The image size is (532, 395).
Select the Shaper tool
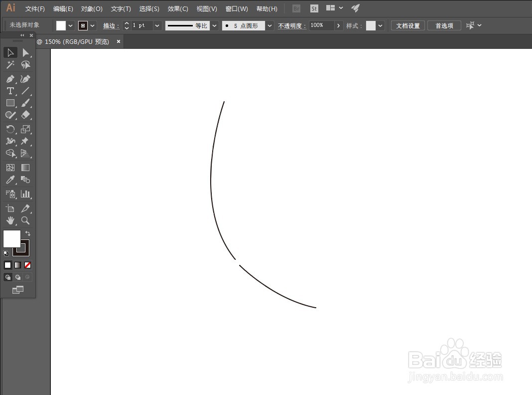click(10, 115)
